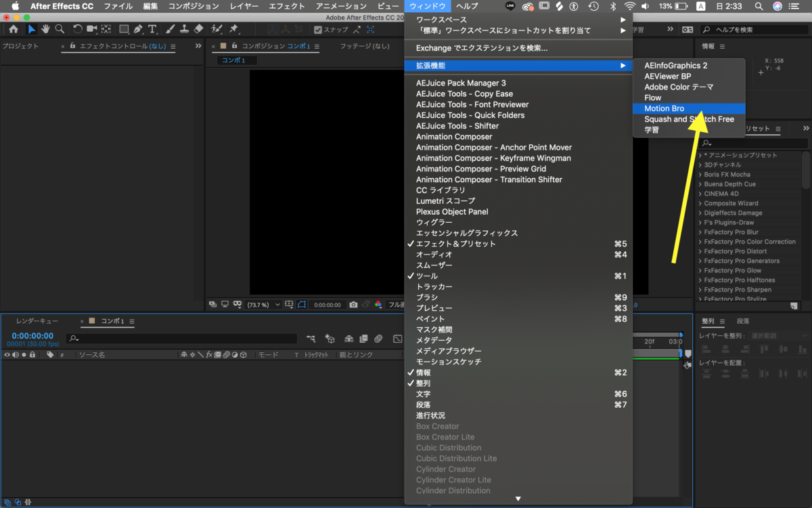The image size is (812, 508).
Task: Choose AEInfoGraphics 2 from the submenu
Action: pyautogui.click(x=689, y=66)
